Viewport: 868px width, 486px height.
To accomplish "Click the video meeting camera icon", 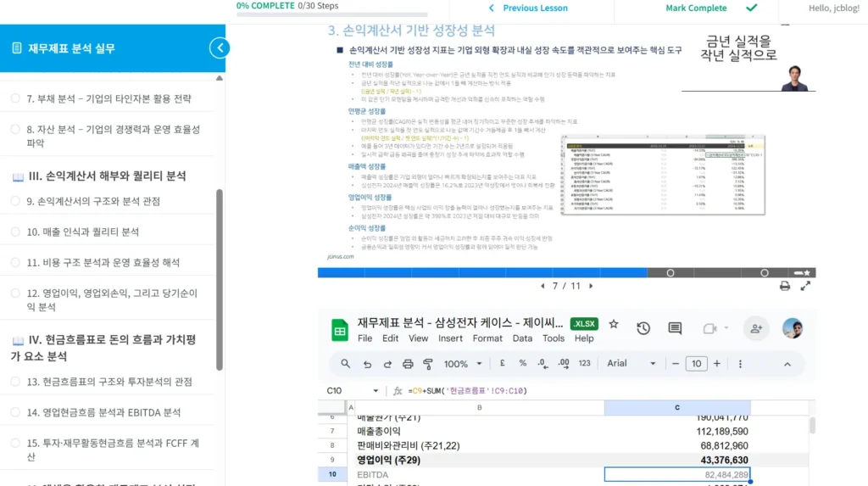I will coord(709,328).
